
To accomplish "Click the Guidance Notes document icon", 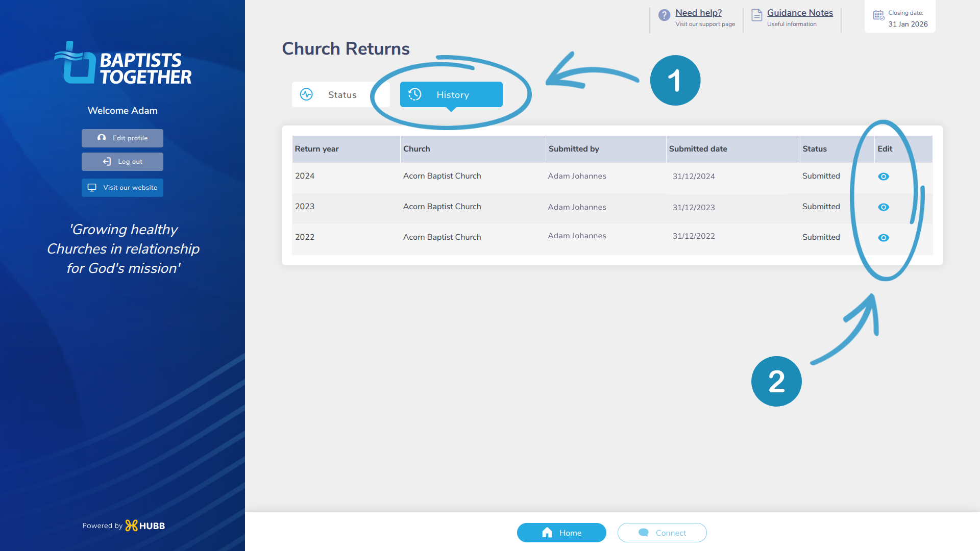I will [x=756, y=15].
